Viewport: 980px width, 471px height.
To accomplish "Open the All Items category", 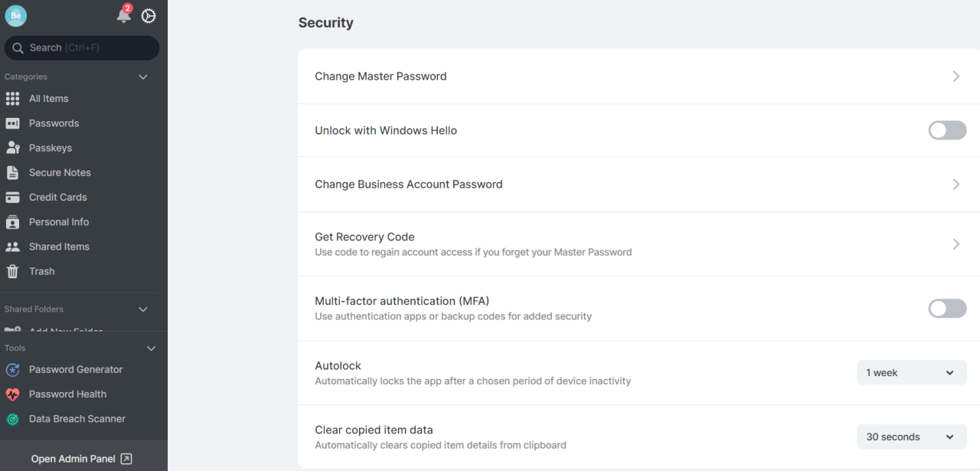I will click(48, 98).
